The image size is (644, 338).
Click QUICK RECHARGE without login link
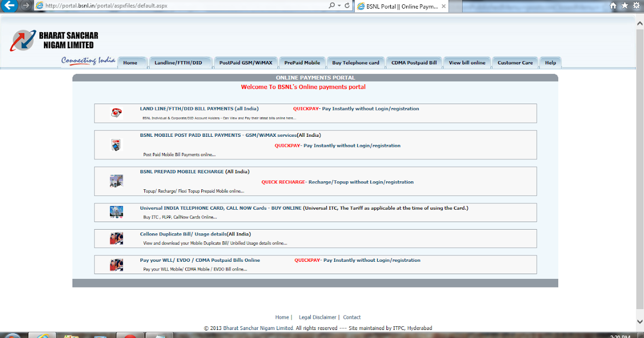[338, 182]
